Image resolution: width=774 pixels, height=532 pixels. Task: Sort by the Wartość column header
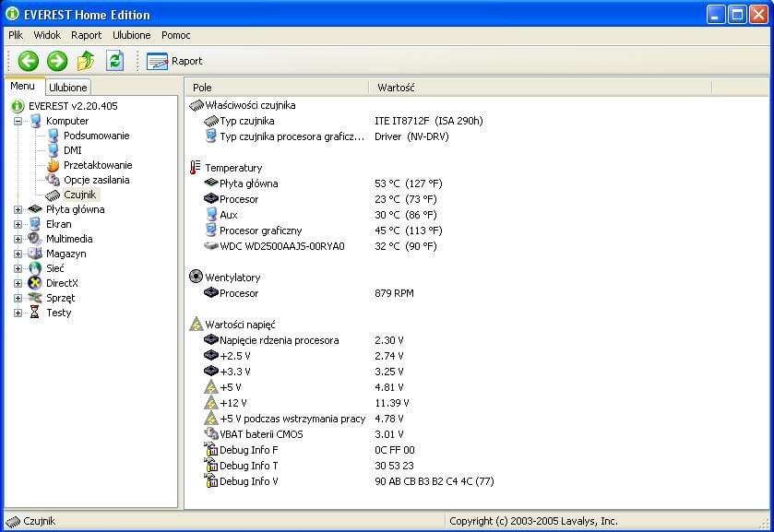540,88
